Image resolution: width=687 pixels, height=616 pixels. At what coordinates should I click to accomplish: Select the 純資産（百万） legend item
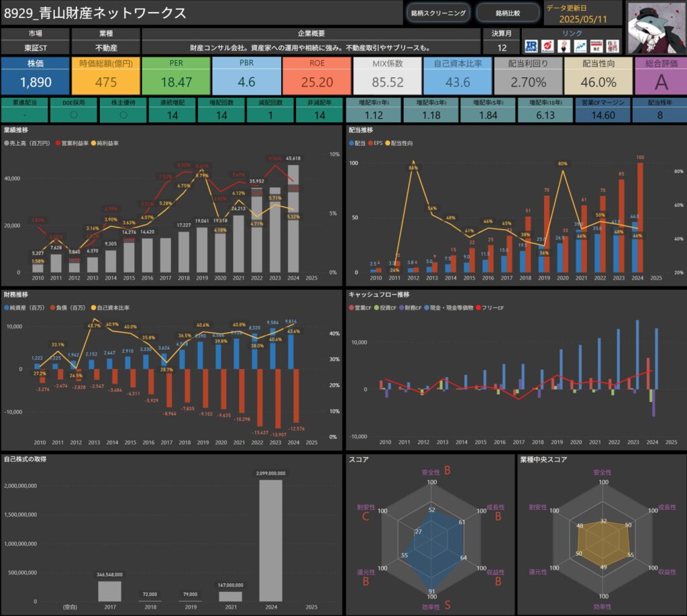coord(25,308)
